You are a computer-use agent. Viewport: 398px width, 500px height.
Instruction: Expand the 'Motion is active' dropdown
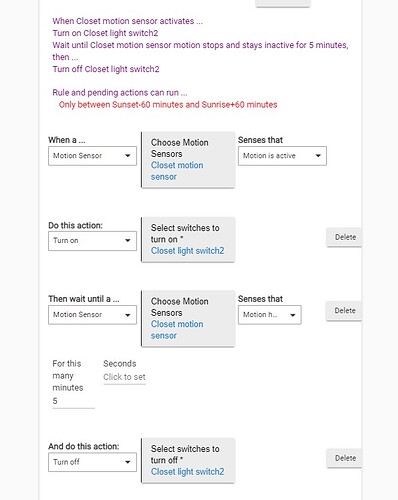click(x=282, y=156)
